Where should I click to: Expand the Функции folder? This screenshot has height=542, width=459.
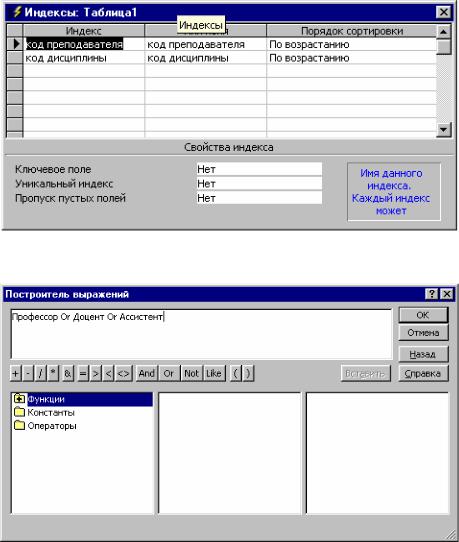point(46,399)
